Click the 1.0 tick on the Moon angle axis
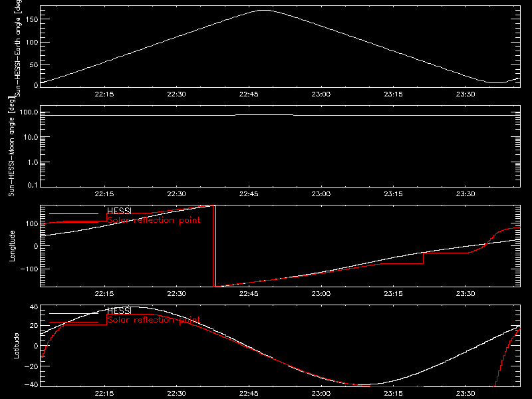Image resolution: width=532 pixels, height=399 pixels. (x=33, y=162)
